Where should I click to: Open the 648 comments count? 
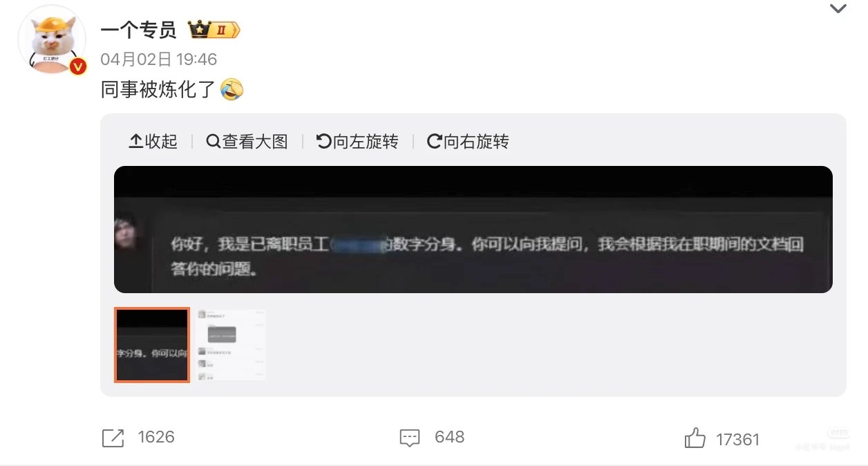pos(449,437)
